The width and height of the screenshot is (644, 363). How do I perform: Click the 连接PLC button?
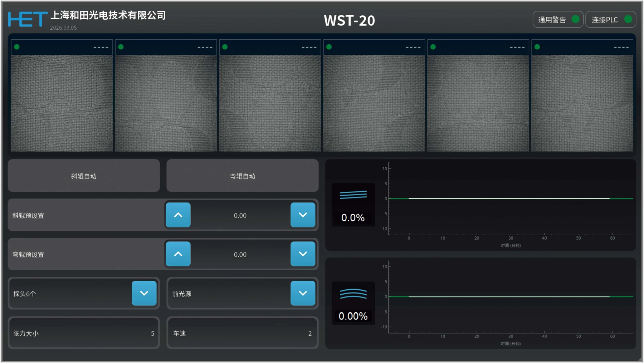(x=611, y=19)
